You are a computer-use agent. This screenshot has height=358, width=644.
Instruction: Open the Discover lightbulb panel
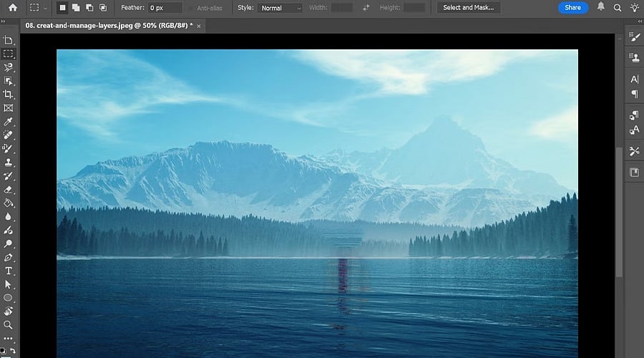635,8
